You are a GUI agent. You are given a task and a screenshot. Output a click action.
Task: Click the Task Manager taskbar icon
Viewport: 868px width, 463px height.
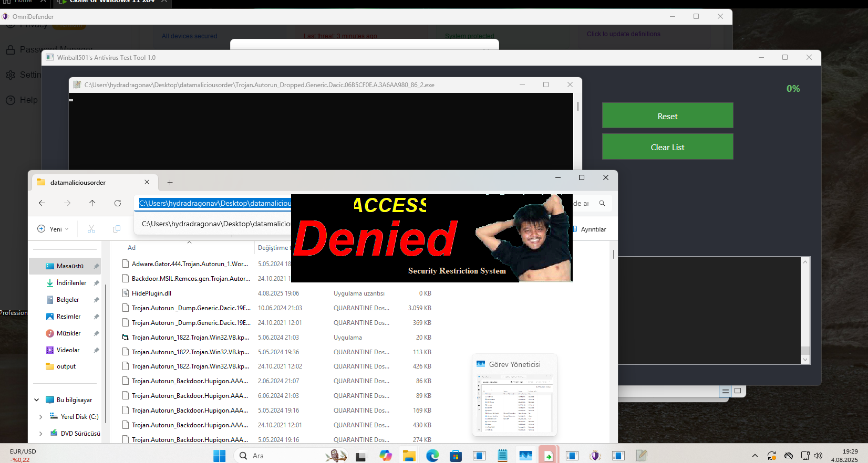pyautogui.click(x=525, y=456)
